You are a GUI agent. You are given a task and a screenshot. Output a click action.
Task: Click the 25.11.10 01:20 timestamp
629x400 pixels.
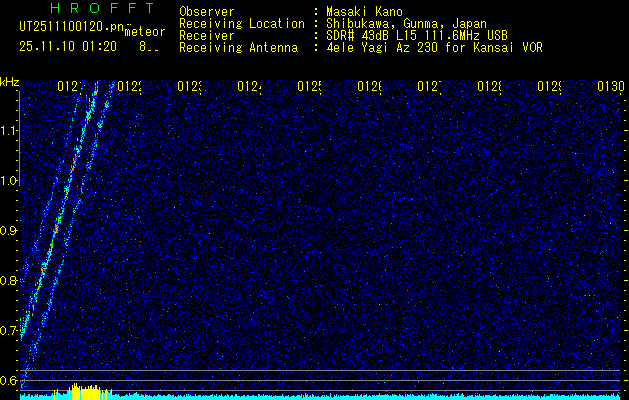coord(69,47)
